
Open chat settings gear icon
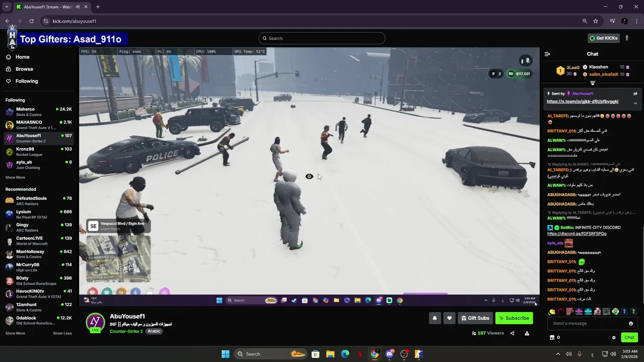click(614, 337)
